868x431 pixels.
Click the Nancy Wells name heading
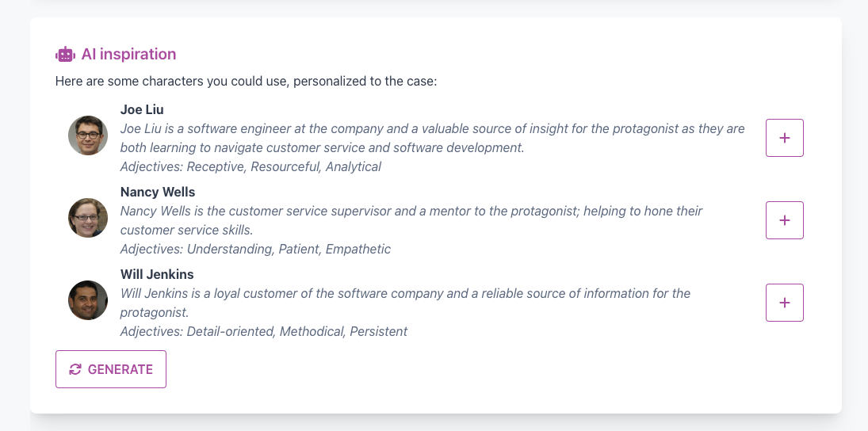point(158,192)
